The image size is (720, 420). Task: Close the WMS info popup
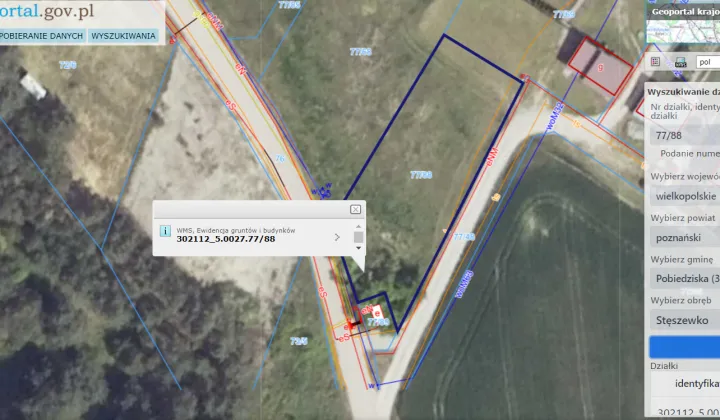[355, 209]
